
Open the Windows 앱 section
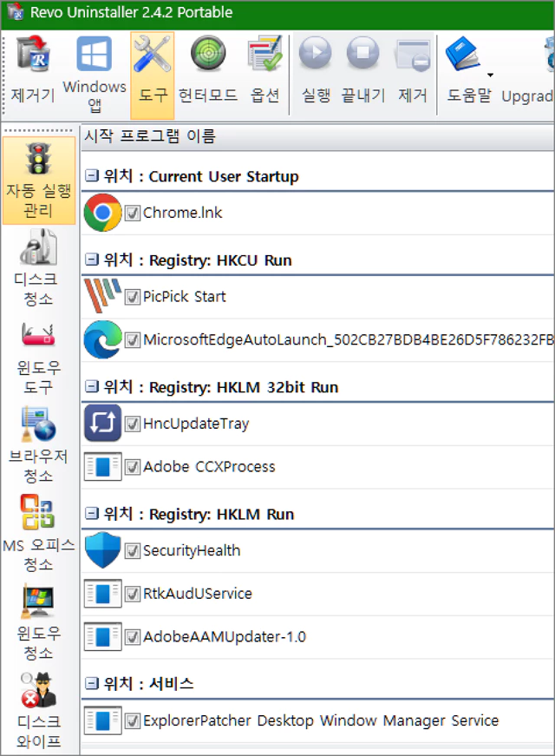(95, 72)
